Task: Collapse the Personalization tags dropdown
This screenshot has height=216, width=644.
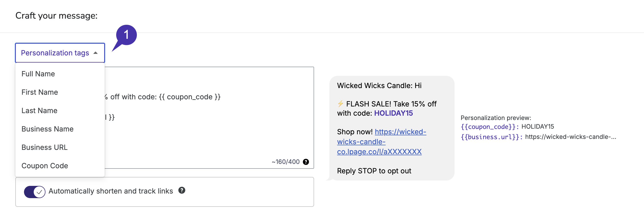Action: [x=60, y=53]
